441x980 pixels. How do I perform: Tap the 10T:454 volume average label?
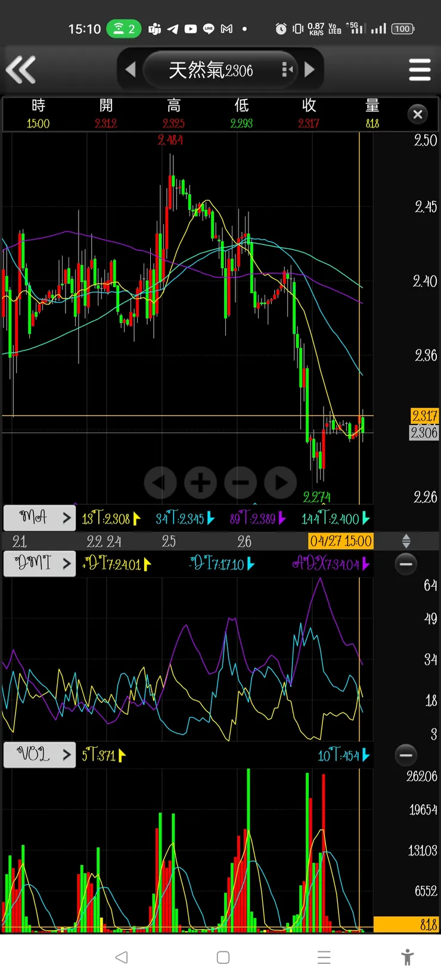[344, 755]
